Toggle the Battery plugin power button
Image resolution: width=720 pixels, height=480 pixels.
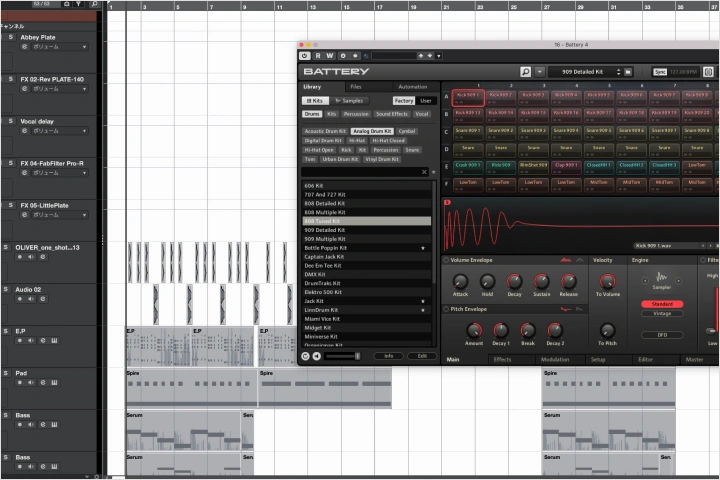tap(304, 56)
